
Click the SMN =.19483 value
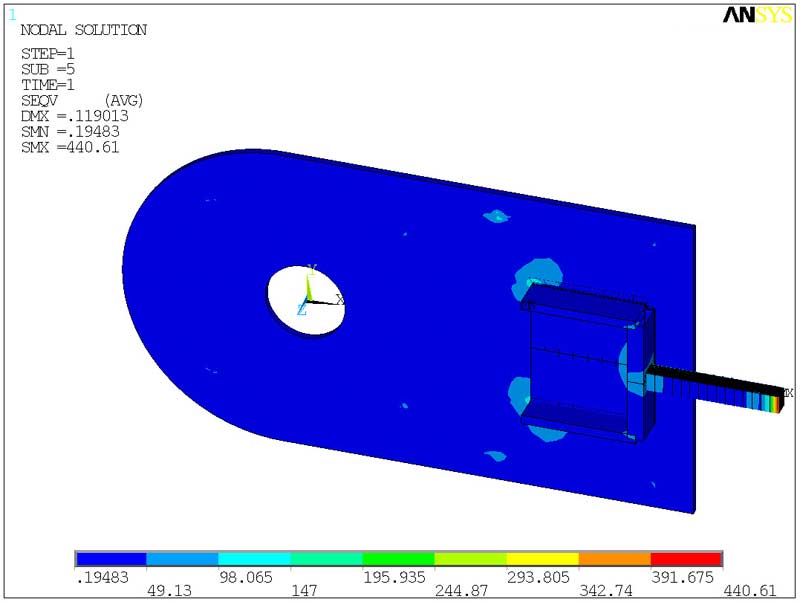click(x=70, y=132)
